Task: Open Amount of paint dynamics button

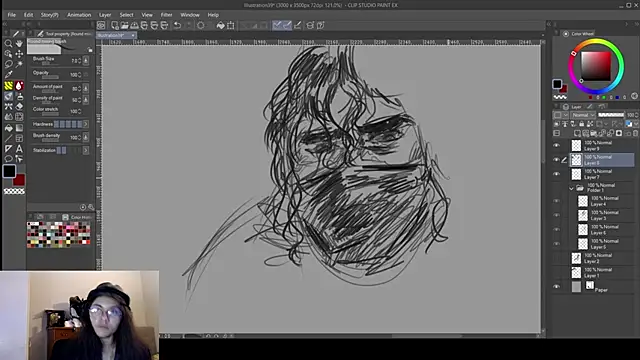Action: pos(86,88)
